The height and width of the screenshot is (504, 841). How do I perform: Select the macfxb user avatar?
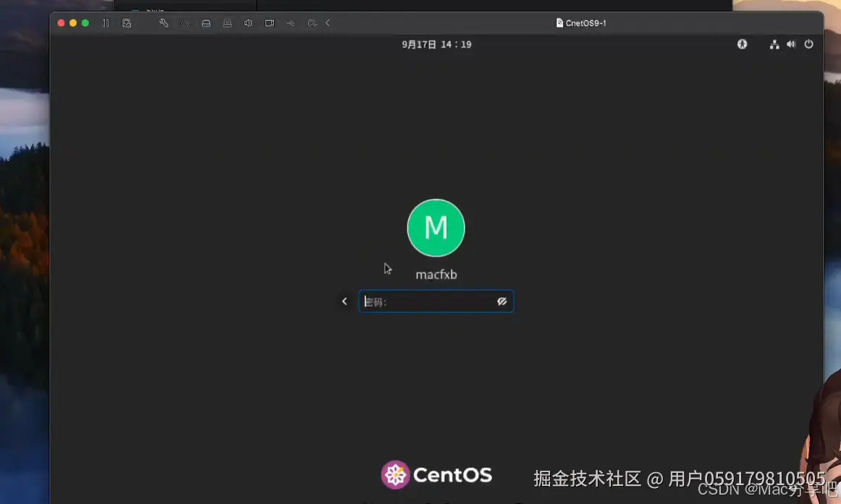[x=436, y=228]
